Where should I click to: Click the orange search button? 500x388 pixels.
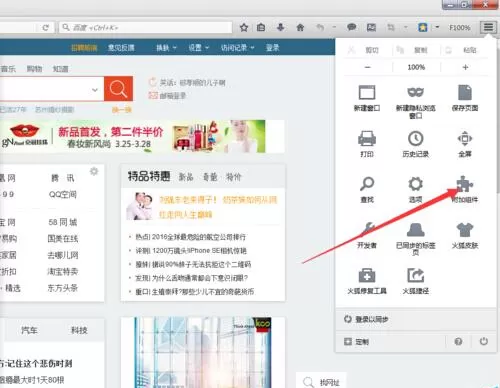[118, 88]
